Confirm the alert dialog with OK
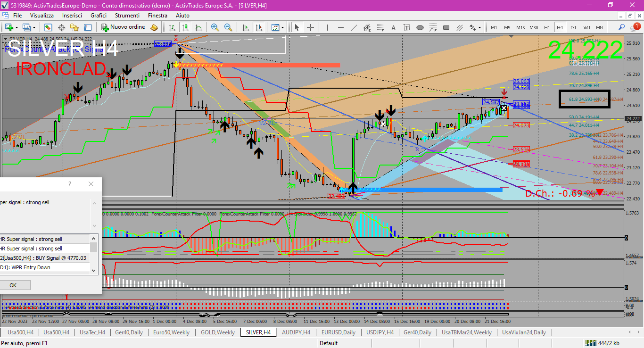Image resolution: width=644 pixels, height=348 pixels. (13, 285)
